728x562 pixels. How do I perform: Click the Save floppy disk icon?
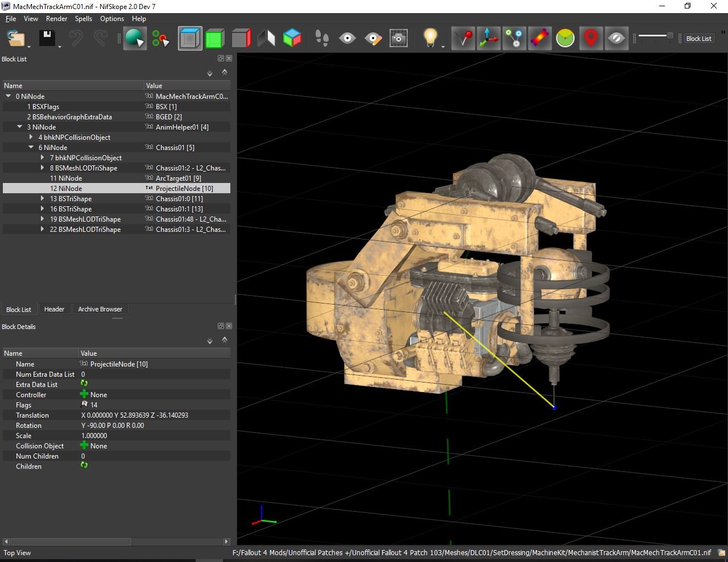pyautogui.click(x=47, y=38)
